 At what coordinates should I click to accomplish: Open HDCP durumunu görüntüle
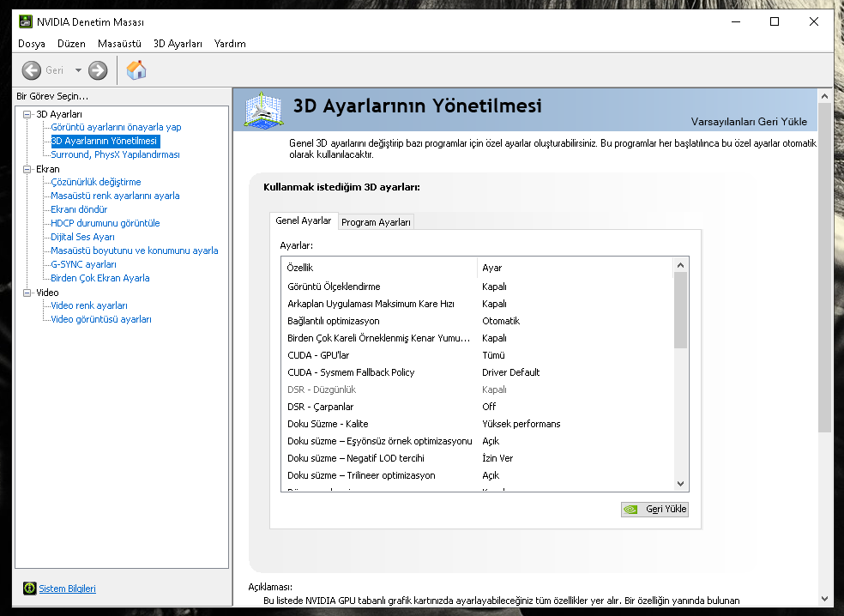click(105, 223)
